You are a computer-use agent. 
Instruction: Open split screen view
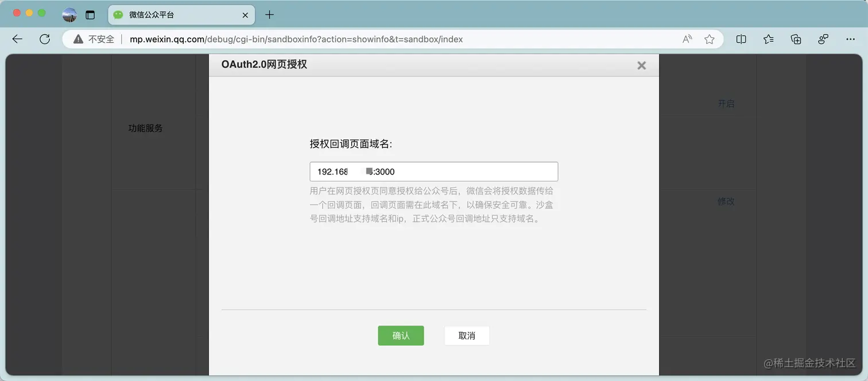click(x=741, y=39)
